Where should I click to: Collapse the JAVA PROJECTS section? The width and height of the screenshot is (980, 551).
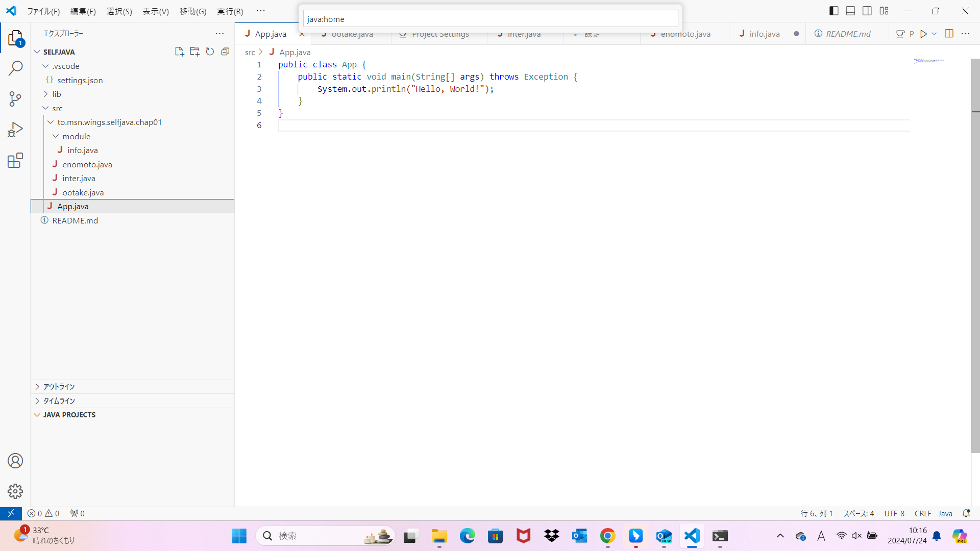69,415
